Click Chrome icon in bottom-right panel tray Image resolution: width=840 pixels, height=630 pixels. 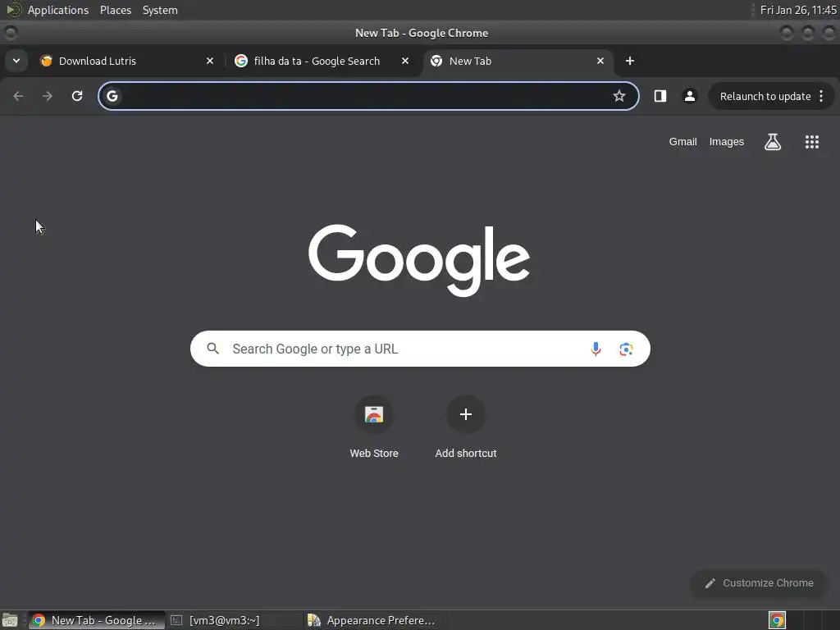(x=777, y=620)
